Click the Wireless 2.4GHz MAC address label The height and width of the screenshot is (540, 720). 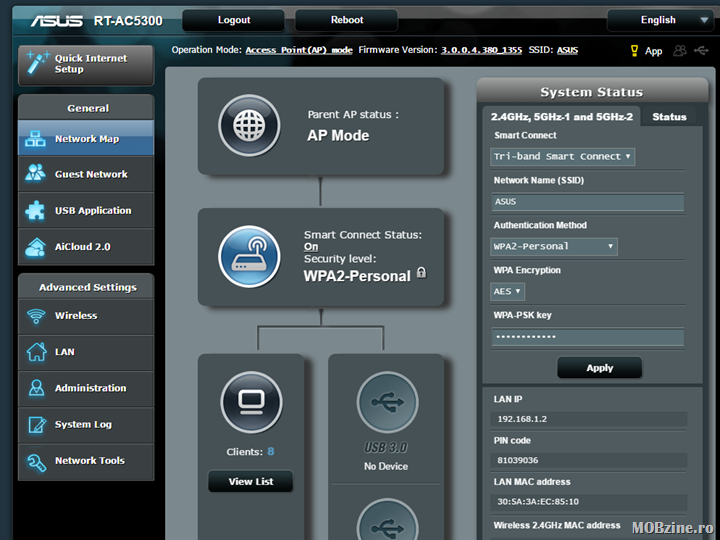pyautogui.click(x=557, y=525)
